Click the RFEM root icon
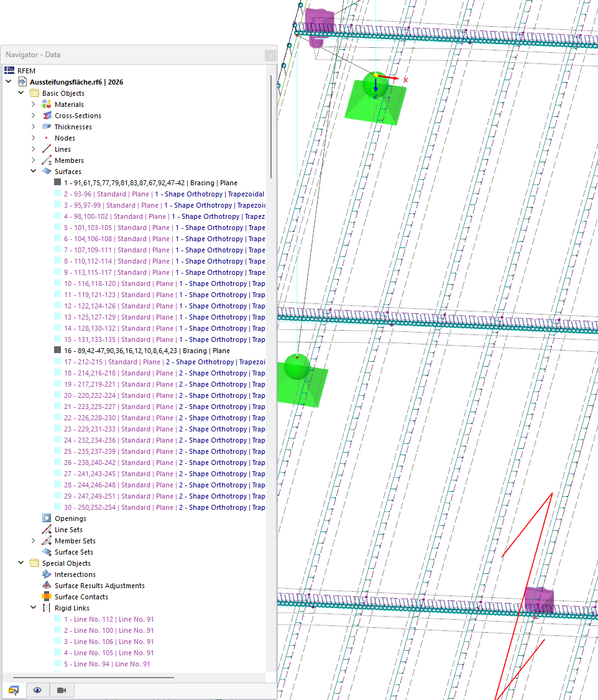 9,70
